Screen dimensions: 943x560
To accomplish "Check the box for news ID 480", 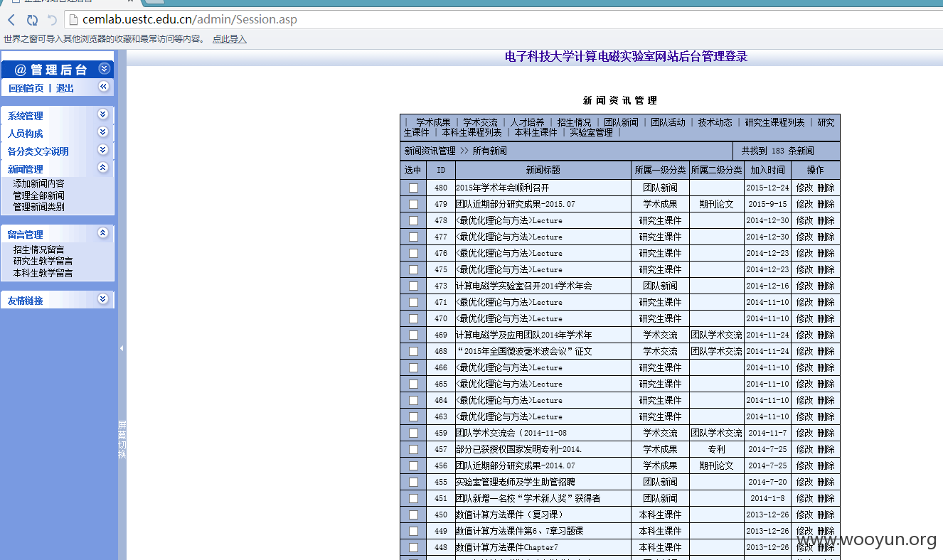I will click(x=413, y=188).
